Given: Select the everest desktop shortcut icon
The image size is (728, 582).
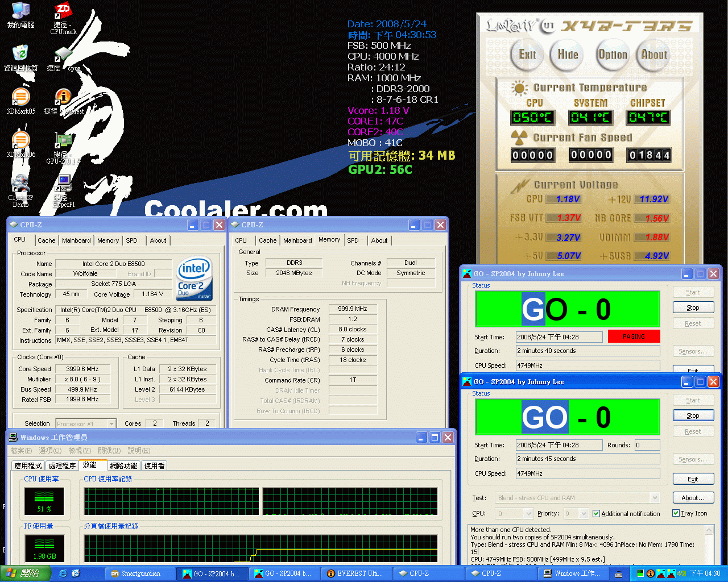Looking at the screenshot, I should (x=63, y=101).
